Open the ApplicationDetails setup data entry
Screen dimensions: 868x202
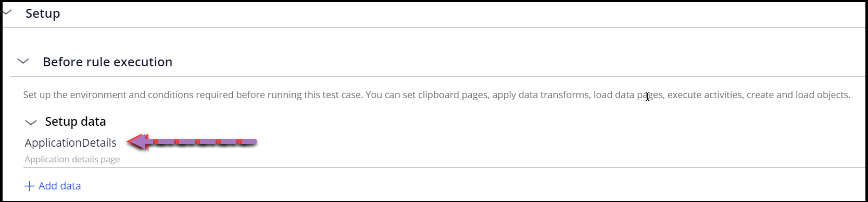pyautogui.click(x=71, y=142)
